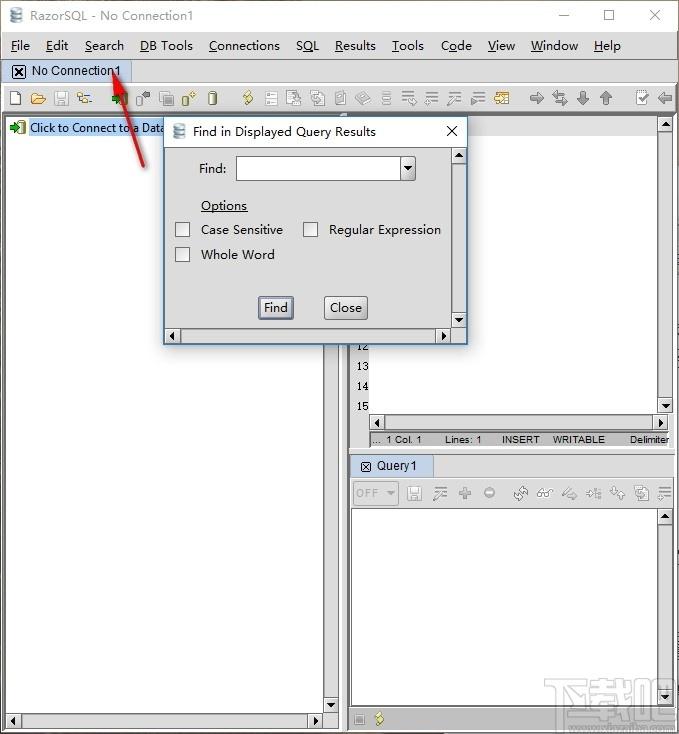
Task: Click the INSERT status bar indicator
Action: point(520,440)
